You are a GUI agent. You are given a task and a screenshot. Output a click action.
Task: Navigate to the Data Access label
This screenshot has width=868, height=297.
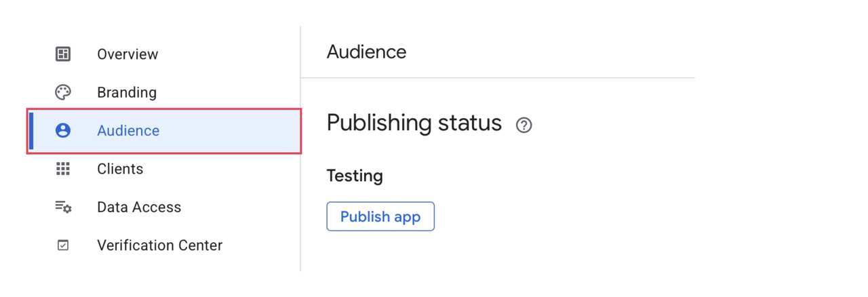(139, 207)
